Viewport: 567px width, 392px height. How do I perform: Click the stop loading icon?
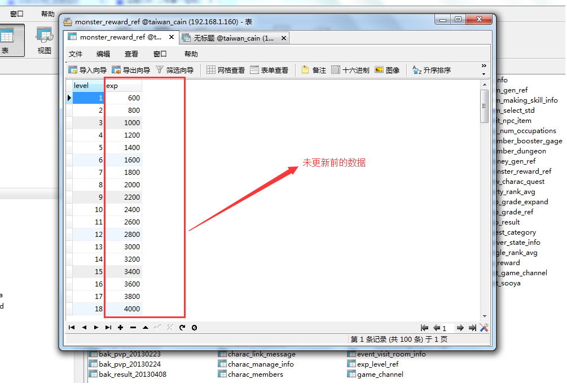click(x=195, y=328)
